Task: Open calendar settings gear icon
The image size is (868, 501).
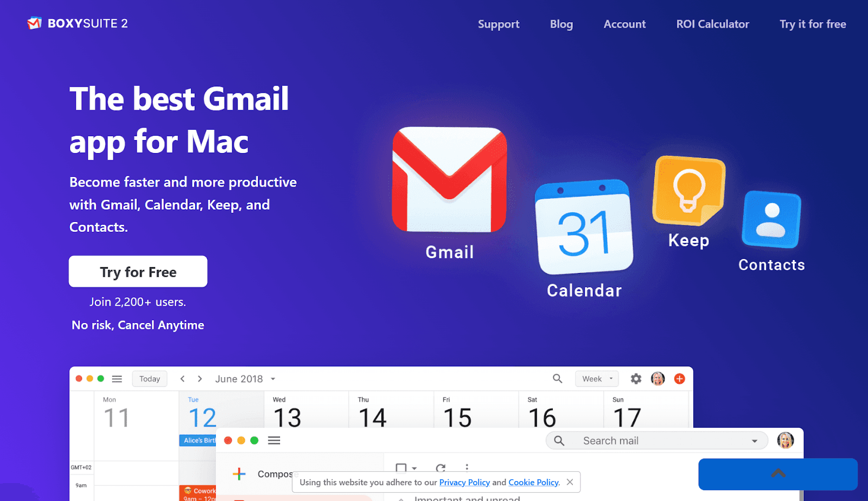Action: 636,379
